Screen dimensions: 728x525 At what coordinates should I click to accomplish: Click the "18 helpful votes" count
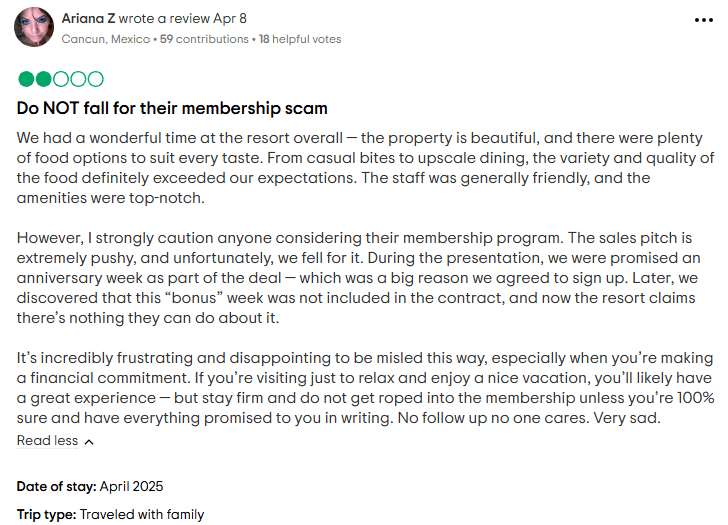pyautogui.click(x=300, y=39)
